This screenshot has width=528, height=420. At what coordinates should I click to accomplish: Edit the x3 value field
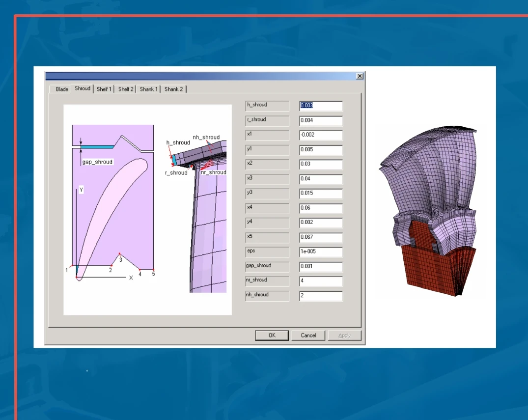click(x=321, y=179)
